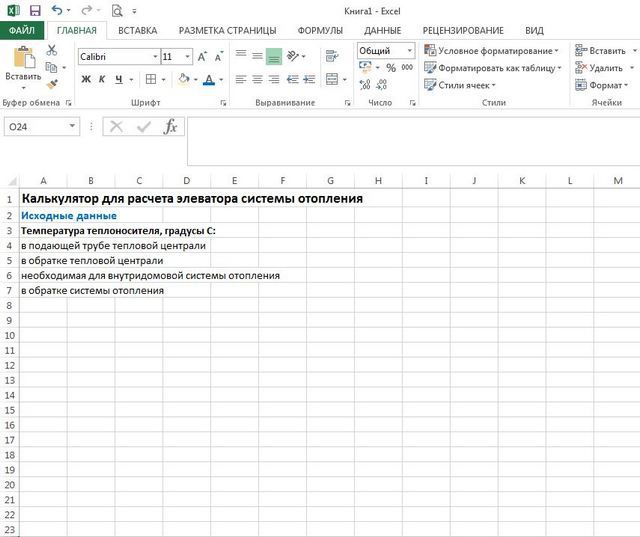Increase font size with the larger A icon
Viewport: 640px width, 537px height.
(x=203, y=57)
